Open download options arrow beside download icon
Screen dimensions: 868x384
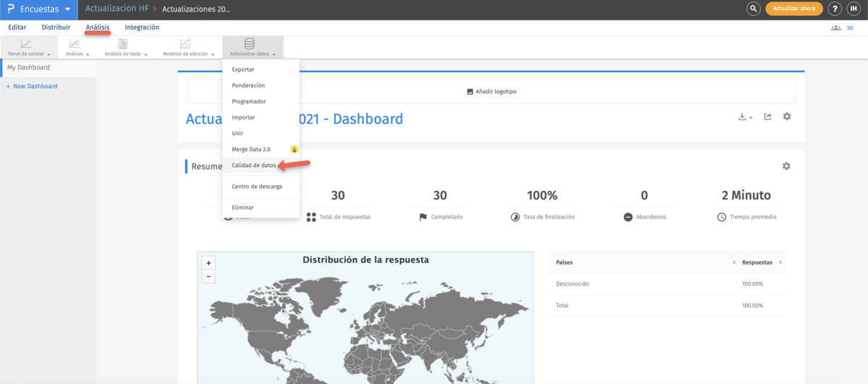(751, 117)
